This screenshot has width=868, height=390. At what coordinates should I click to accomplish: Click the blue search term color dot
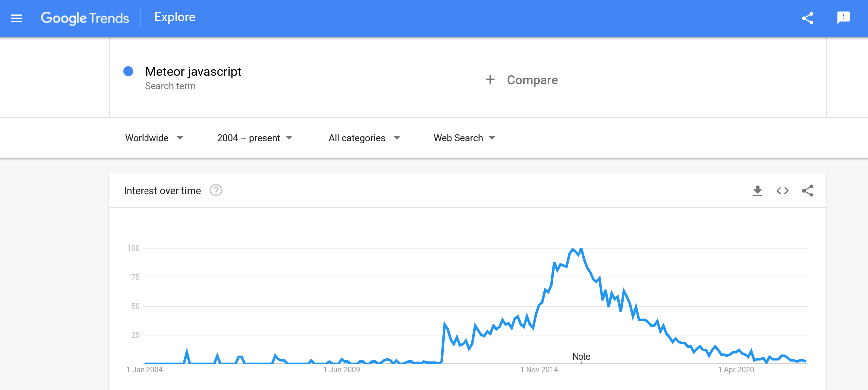point(128,71)
